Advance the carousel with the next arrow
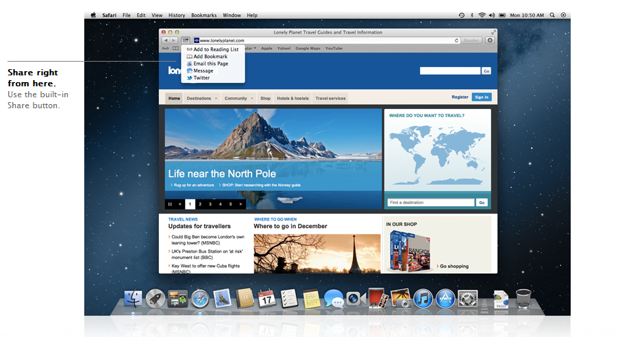Screen dimensions: 644x337 click(x=240, y=204)
